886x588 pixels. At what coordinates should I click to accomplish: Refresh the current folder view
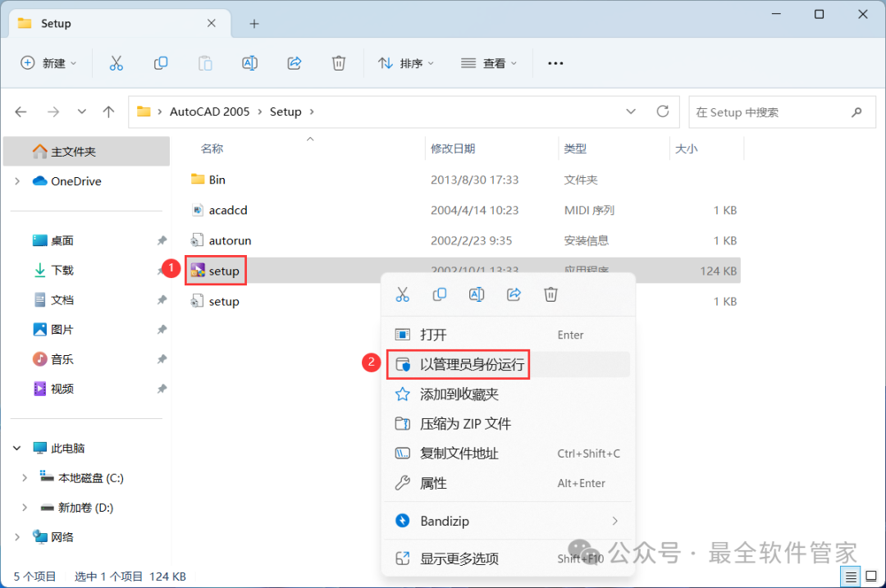coord(663,112)
